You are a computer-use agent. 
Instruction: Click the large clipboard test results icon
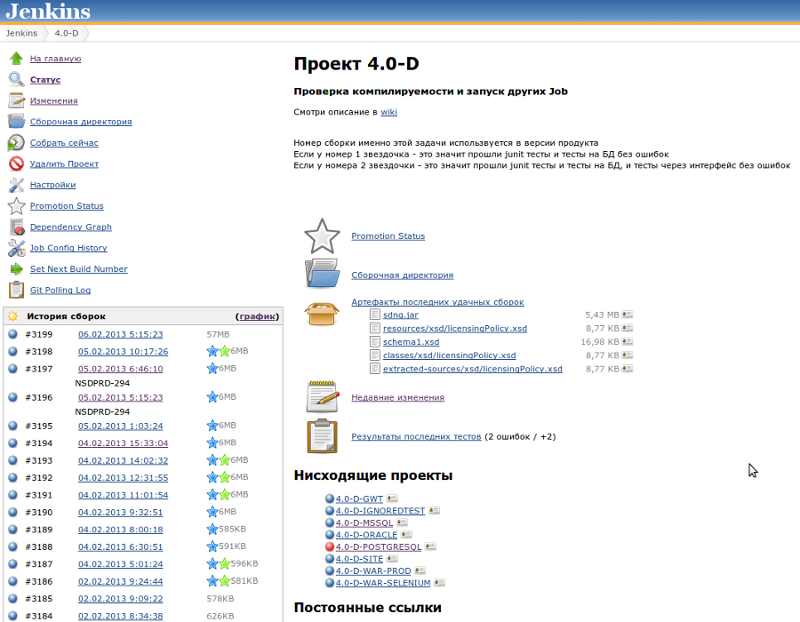[322, 436]
